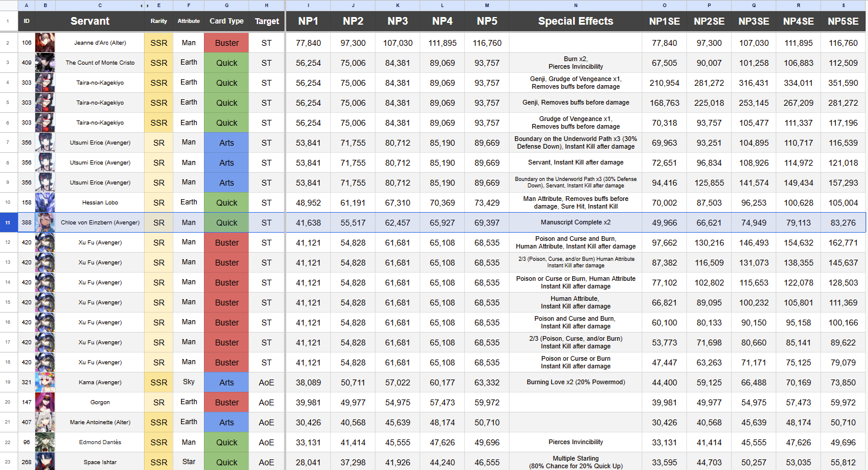Click the cell showing 157,293
This screenshot has width=868, height=470.
[844, 183]
